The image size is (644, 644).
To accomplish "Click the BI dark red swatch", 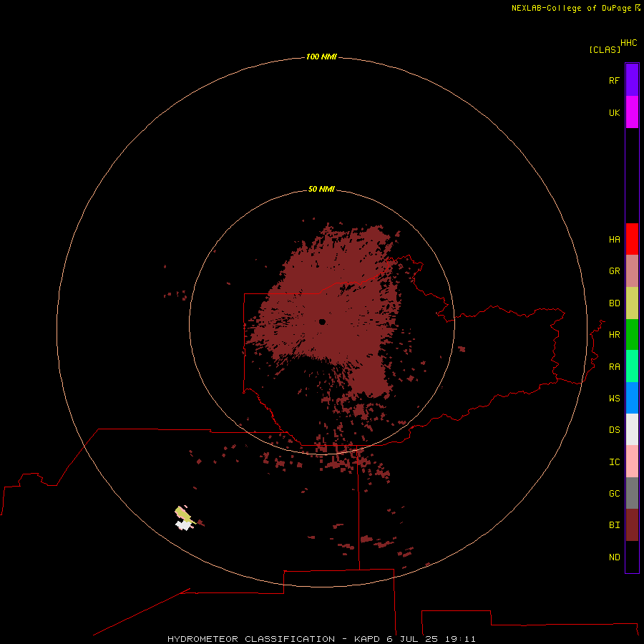I will pyautogui.click(x=632, y=525).
